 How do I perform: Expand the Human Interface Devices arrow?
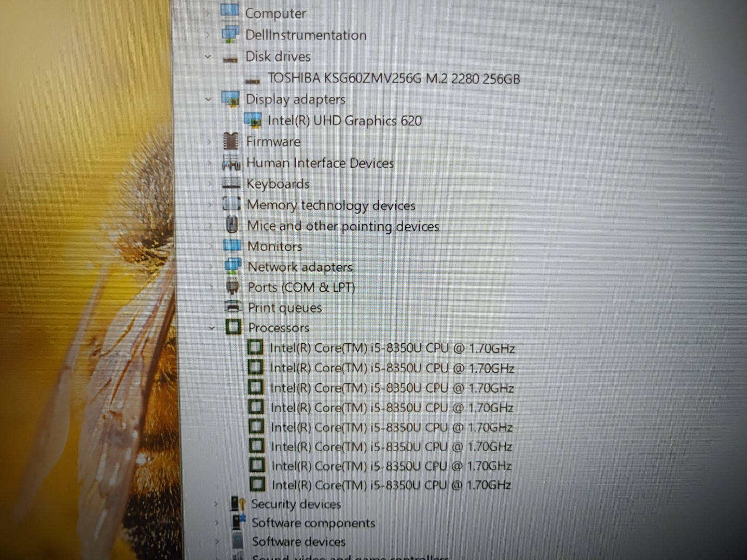point(210,163)
